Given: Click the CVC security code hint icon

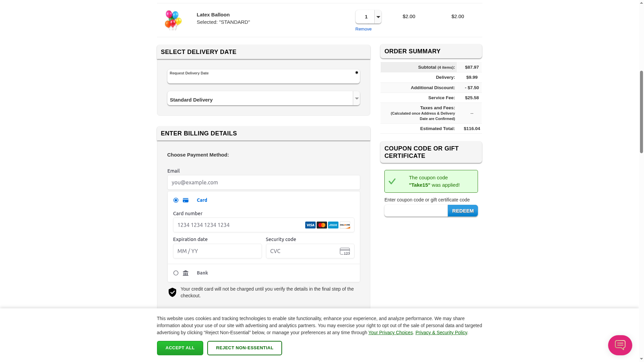Looking at the screenshot, I should pos(345,251).
